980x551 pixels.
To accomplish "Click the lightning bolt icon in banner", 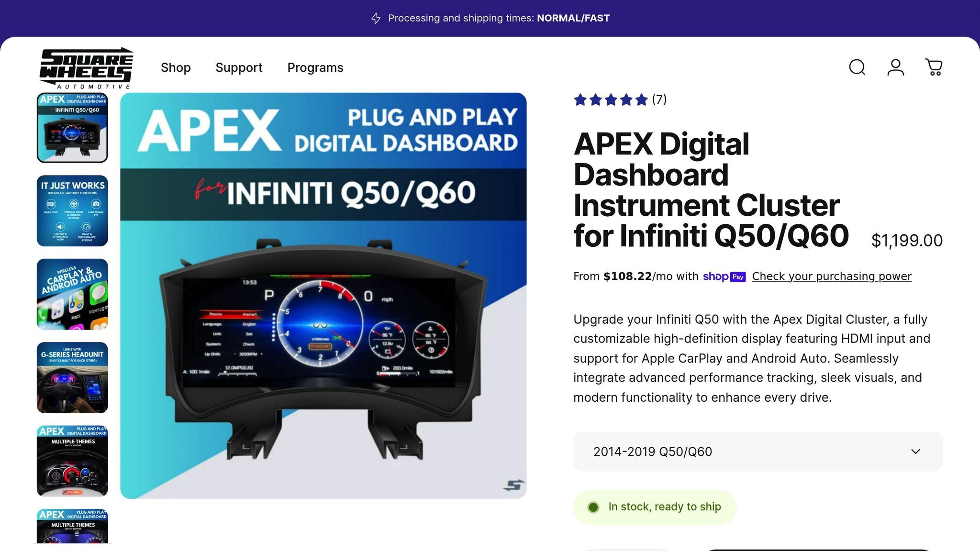I will (x=376, y=18).
